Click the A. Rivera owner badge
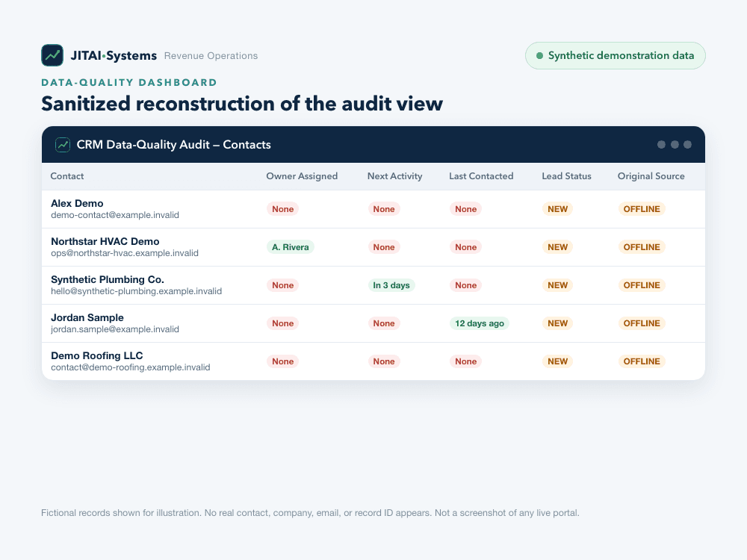 [290, 247]
